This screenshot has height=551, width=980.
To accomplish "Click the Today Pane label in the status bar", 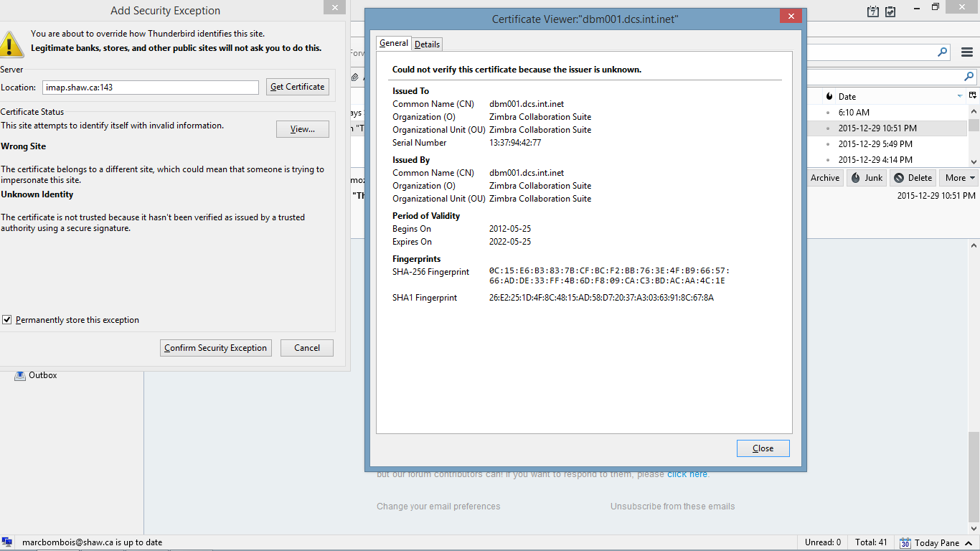I will [x=937, y=543].
